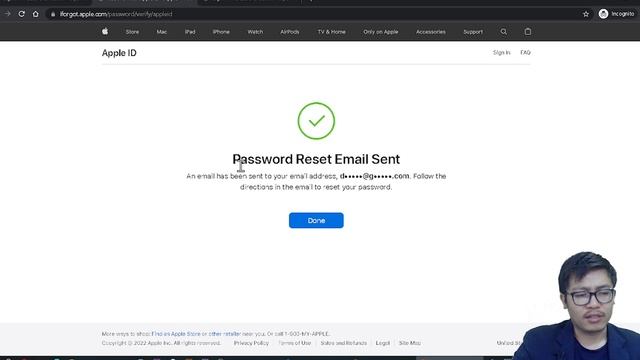This screenshot has height=360, width=640.
Task: Open the FAQ link
Action: click(525, 53)
